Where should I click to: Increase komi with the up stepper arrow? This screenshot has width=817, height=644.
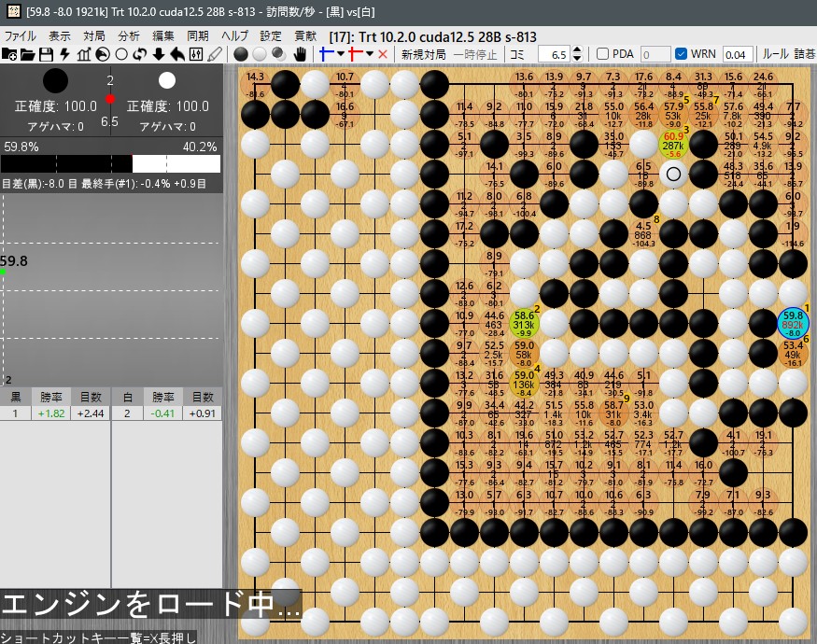click(x=577, y=50)
